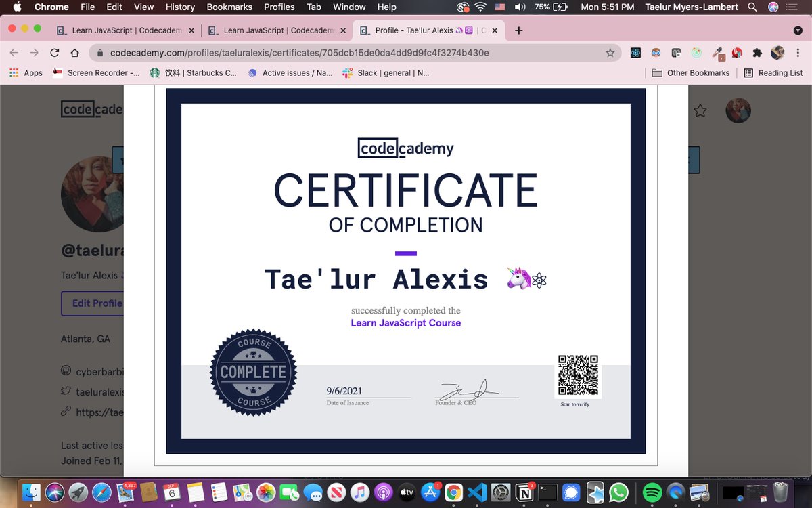Open the Bookmarks menu
Screen dimensions: 812x508
pyautogui.click(x=229, y=7)
